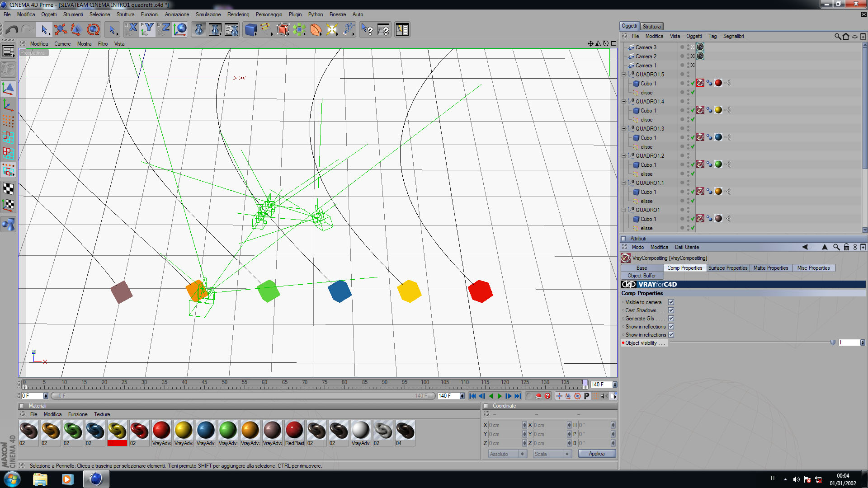This screenshot has width=868, height=488.
Task: Click the Applica button
Action: tap(596, 454)
